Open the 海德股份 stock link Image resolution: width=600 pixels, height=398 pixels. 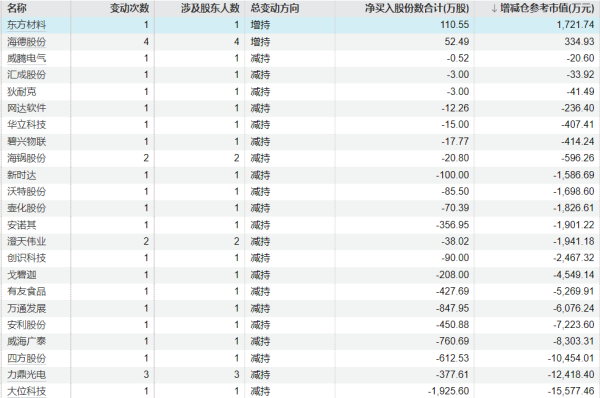click(x=26, y=42)
